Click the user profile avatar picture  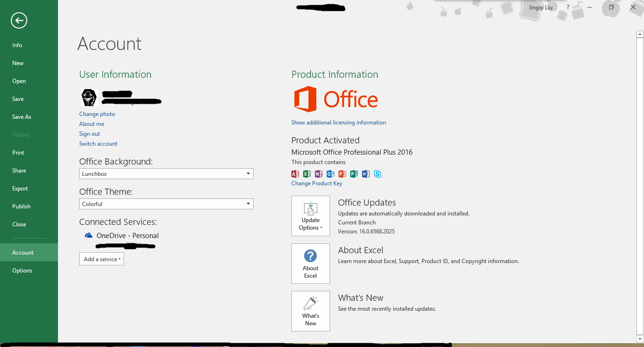(x=89, y=98)
